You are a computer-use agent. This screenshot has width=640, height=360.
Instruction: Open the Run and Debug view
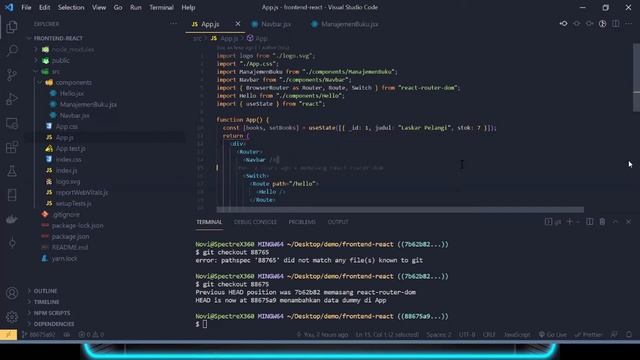(x=12, y=99)
